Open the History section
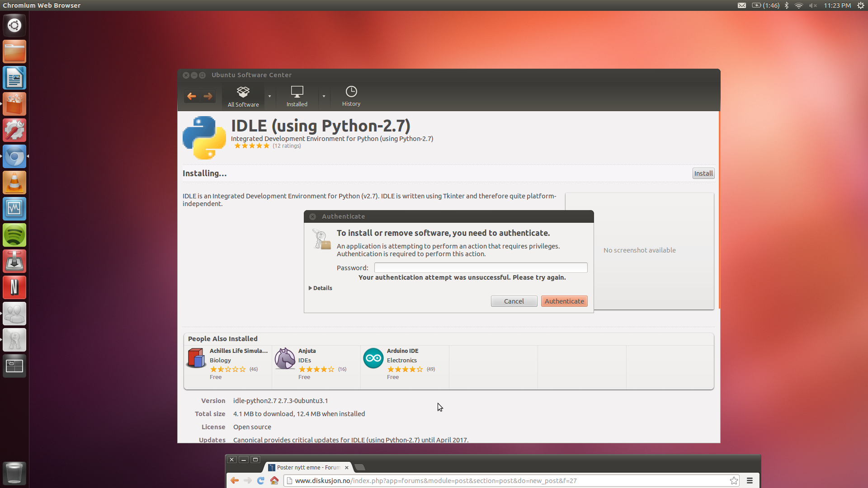 tap(351, 97)
